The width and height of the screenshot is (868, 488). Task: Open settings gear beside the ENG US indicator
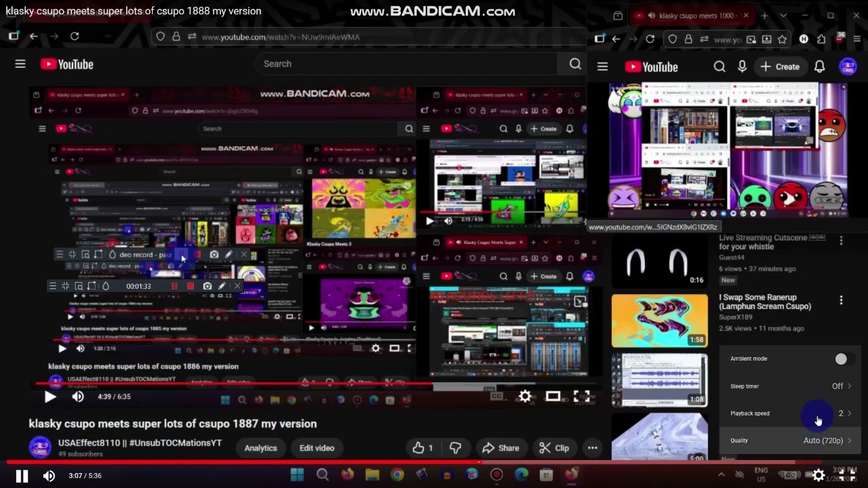tap(818, 475)
